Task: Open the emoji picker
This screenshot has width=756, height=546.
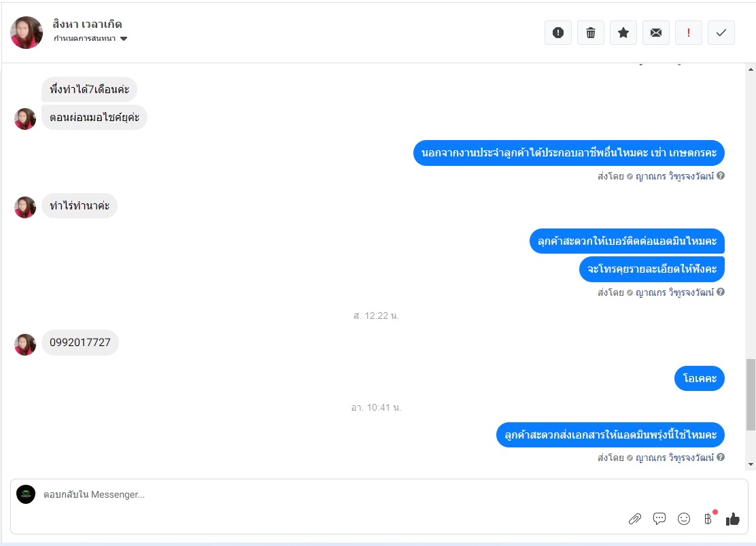Action: click(x=684, y=519)
